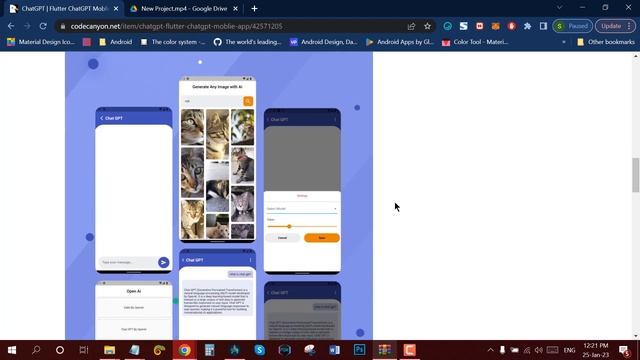Reload the codecanyon page
640x360 pixels.
[43, 26]
